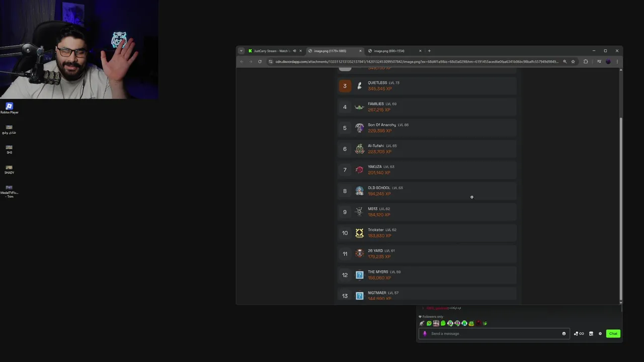The image size is (644, 362).
Task: Click the FAMILIES team logo
Action: (x=359, y=107)
